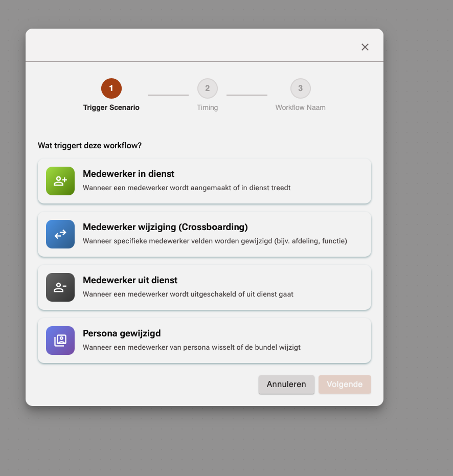453x476 pixels.
Task: Go to step 1 circle
Action: [111, 88]
